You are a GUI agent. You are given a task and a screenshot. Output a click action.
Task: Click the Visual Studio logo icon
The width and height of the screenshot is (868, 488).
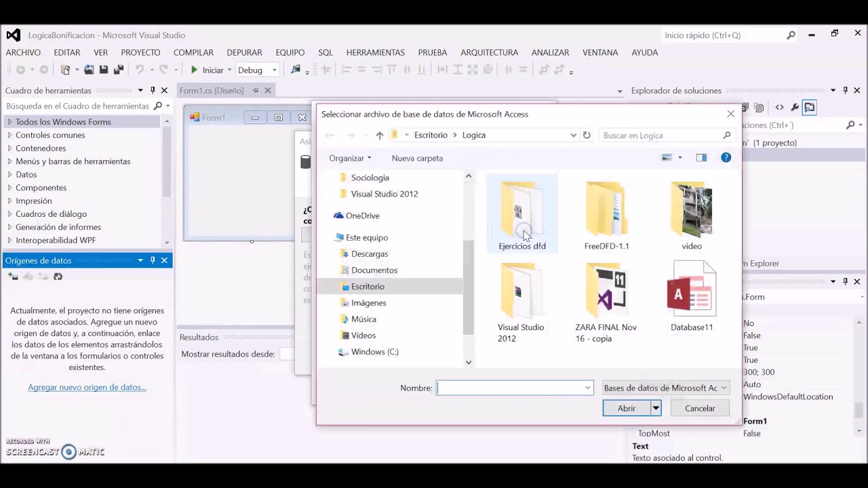point(14,35)
